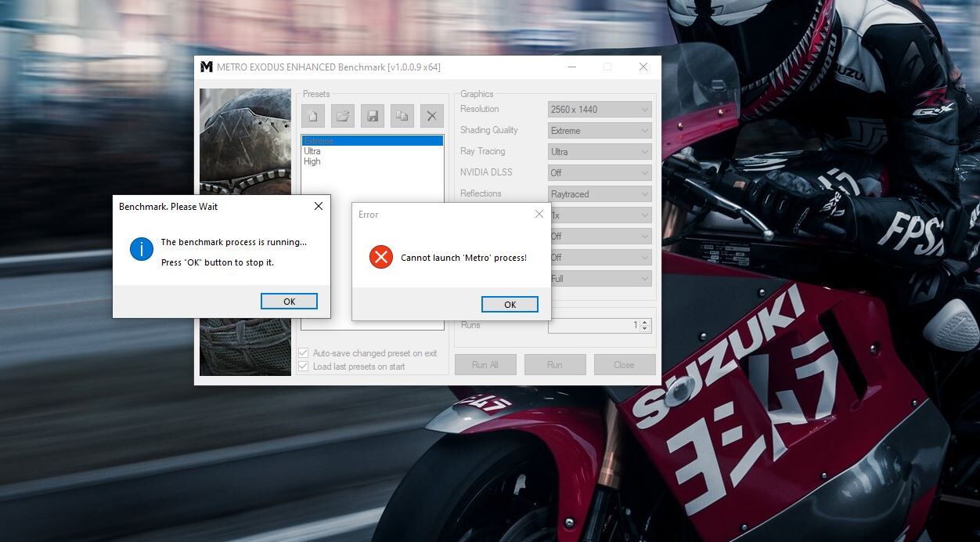Close the Metro Exodus Benchmark window

(643, 67)
